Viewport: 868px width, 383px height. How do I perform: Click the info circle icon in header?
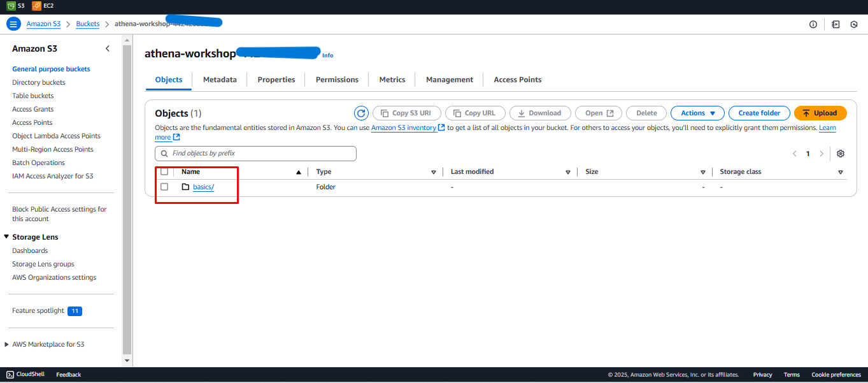pyautogui.click(x=813, y=24)
